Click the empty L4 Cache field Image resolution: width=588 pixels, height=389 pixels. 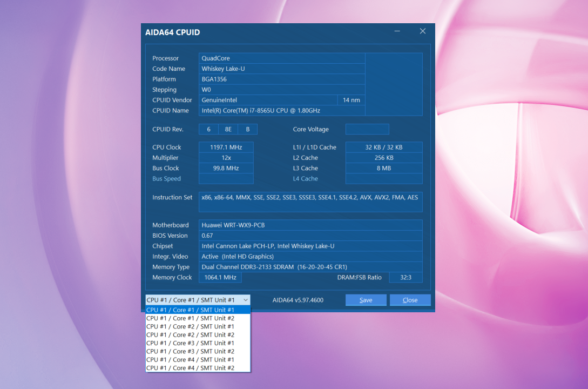click(x=384, y=179)
